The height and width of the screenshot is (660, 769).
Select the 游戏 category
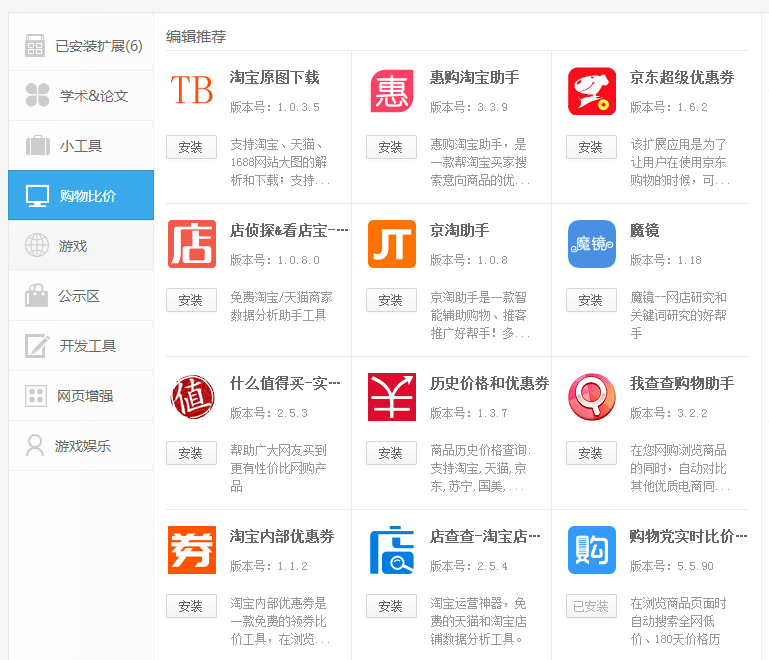(x=81, y=245)
